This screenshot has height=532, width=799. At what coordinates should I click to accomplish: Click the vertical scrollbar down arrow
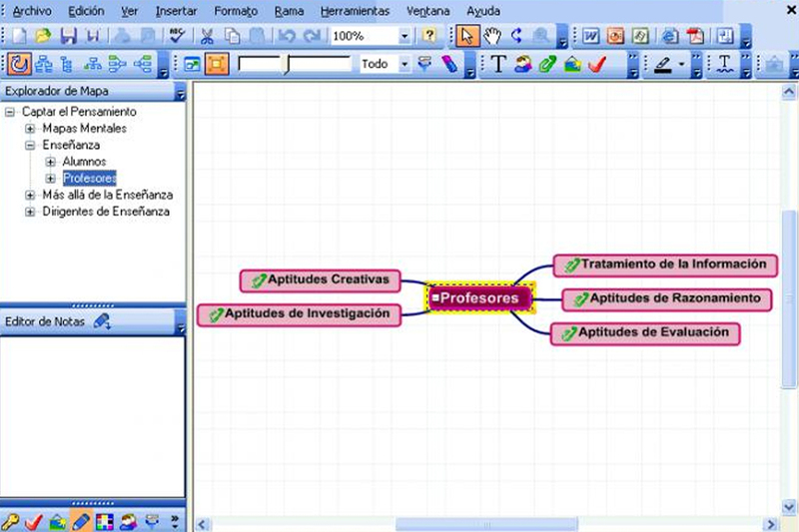(789, 507)
